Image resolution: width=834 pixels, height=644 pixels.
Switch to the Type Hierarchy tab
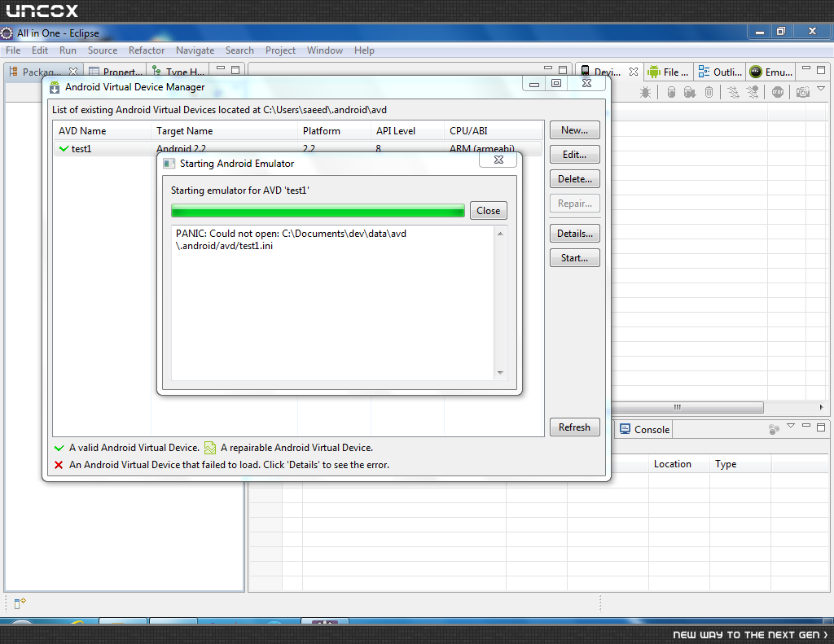point(178,72)
